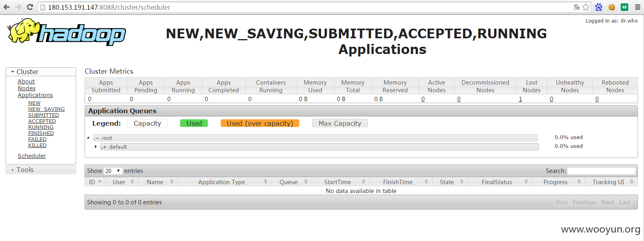Focus the table Search input field
The image size is (644, 241).
click(601, 171)
